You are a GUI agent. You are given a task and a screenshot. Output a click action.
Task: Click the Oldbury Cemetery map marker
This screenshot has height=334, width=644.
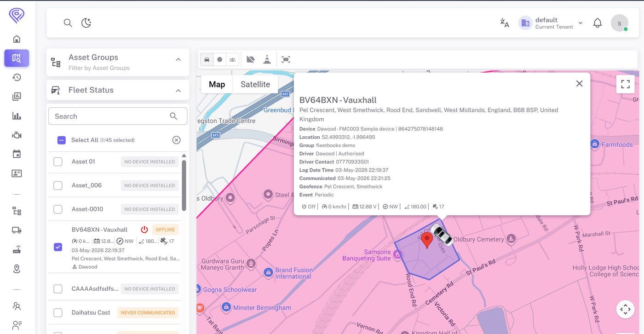(511, 239)
